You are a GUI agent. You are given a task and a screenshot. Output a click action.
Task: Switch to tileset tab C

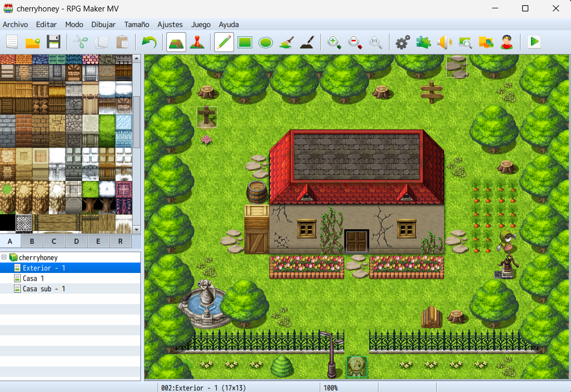click(54, 241)
